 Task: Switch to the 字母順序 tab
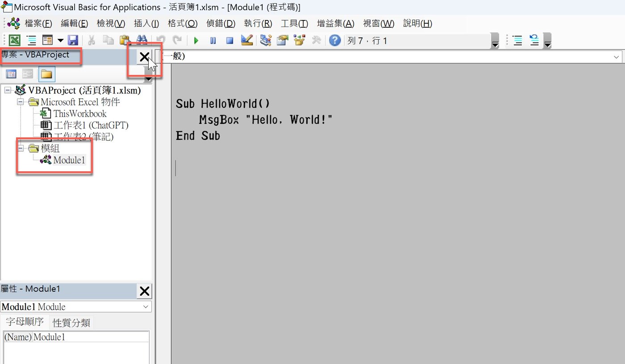click(25, 322)
